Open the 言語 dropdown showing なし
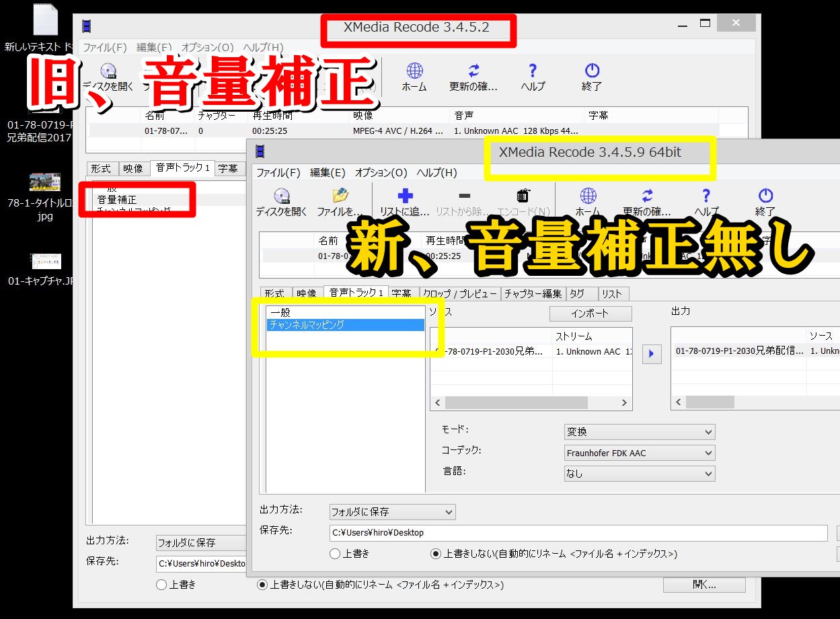Image resolution: width=840 pixels, height=619 pixels. [x=639, y=474]
